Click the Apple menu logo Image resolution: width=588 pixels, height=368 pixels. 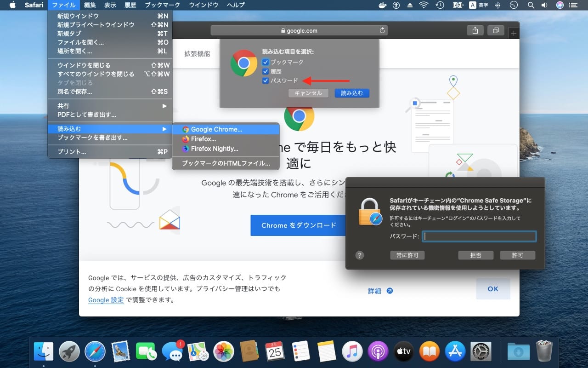[12, 5]
